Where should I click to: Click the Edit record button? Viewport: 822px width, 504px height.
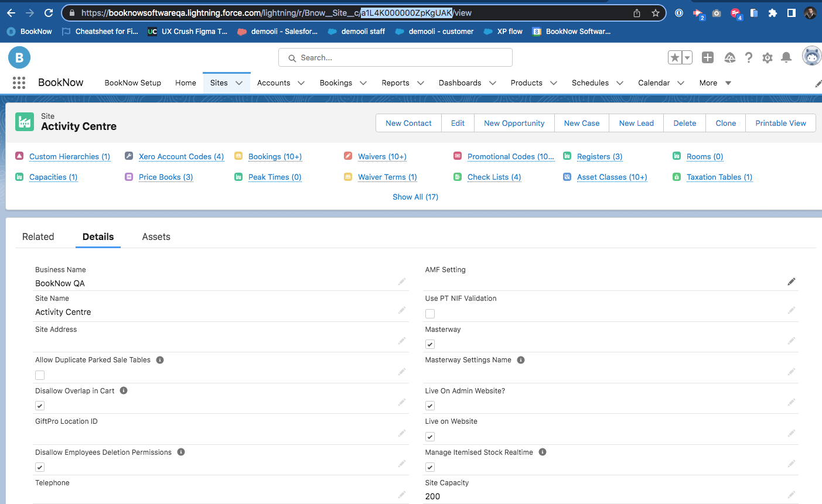coord(458,123)
